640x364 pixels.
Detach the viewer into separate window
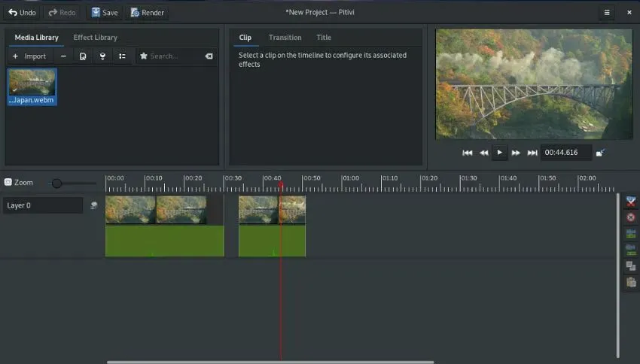600,153
